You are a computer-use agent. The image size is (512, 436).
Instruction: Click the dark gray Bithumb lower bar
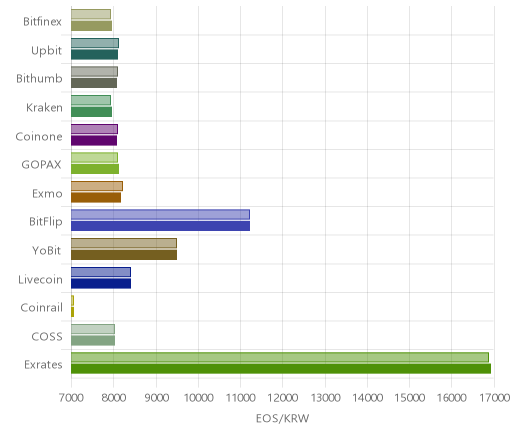[x=94, y=83]
